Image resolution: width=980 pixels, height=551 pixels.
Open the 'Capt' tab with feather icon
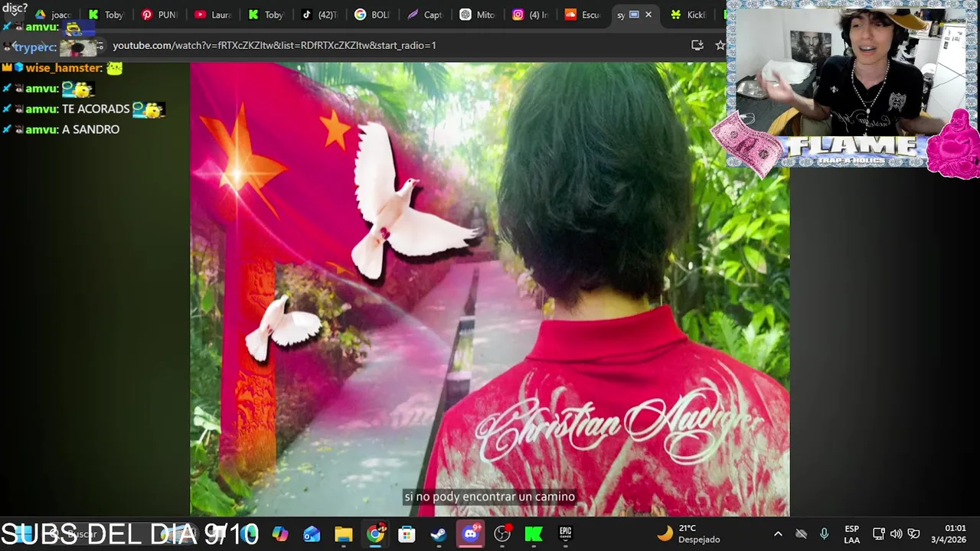click(x=424, y=15)
